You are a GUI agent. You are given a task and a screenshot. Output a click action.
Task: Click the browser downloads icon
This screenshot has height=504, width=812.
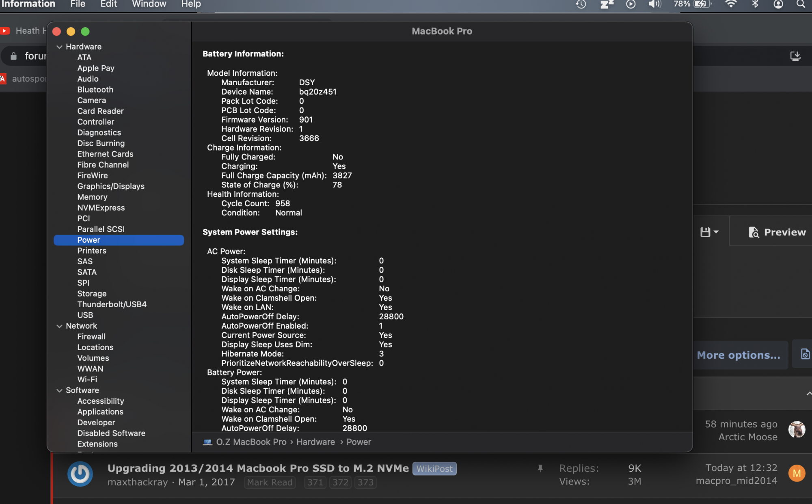(x=795, y=56)
